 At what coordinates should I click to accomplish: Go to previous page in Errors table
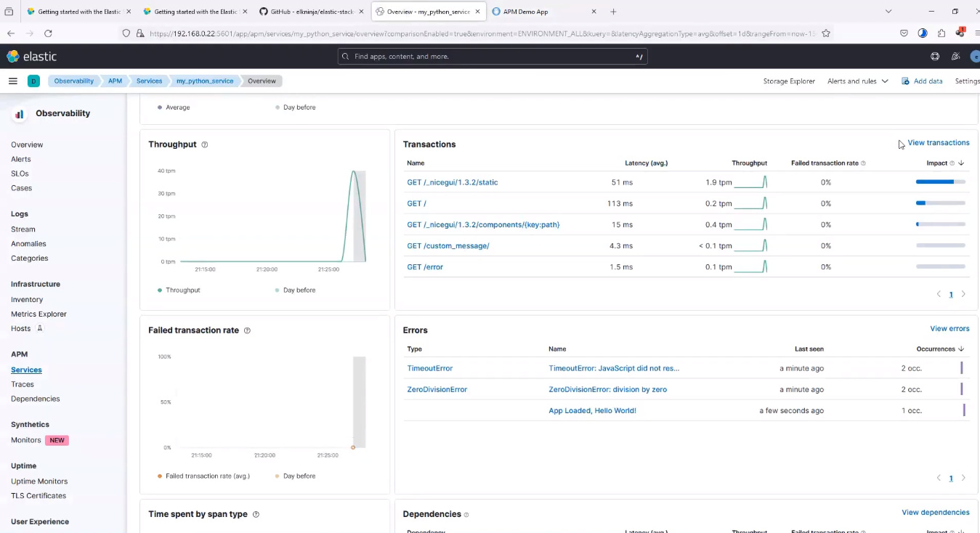coord(939,478)
